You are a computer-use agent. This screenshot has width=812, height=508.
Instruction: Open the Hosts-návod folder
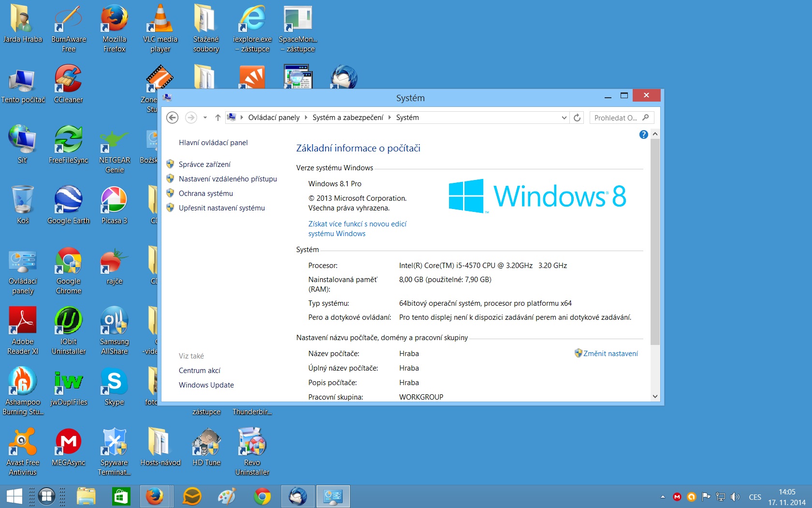coord(160,448)
